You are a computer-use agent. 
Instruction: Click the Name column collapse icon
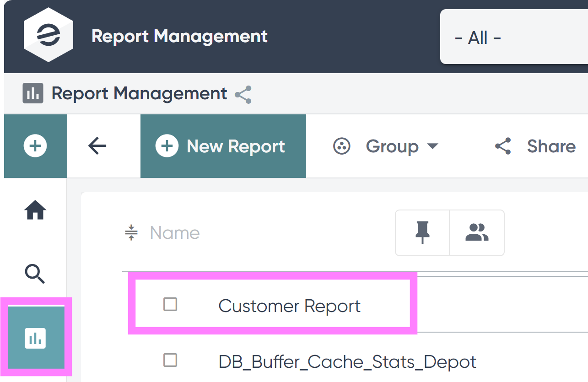coord(131,233)
